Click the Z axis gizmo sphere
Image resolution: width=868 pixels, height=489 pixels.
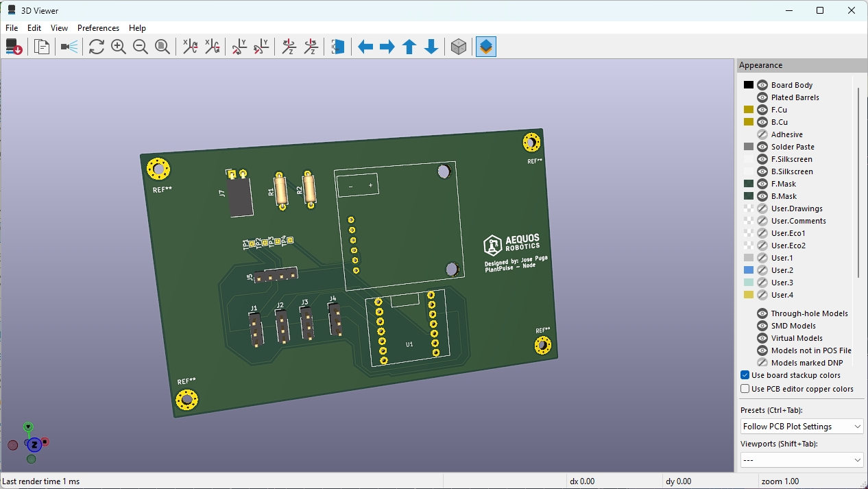35,444
